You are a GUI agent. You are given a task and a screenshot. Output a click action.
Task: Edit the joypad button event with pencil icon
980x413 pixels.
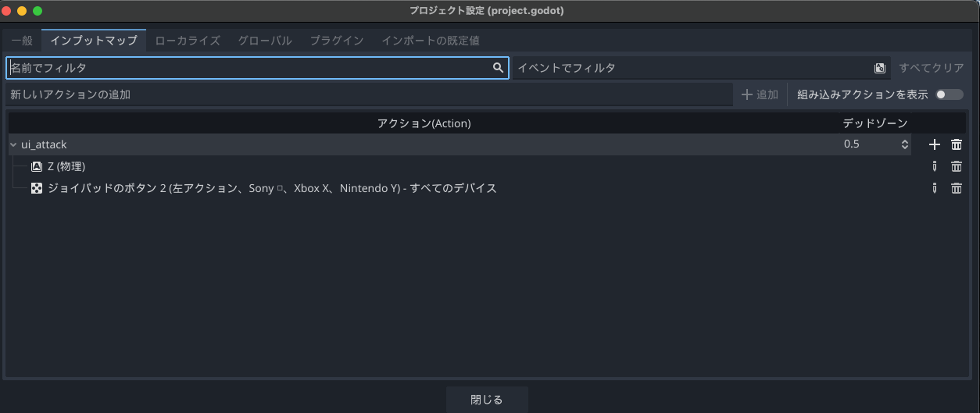[934, 188]
